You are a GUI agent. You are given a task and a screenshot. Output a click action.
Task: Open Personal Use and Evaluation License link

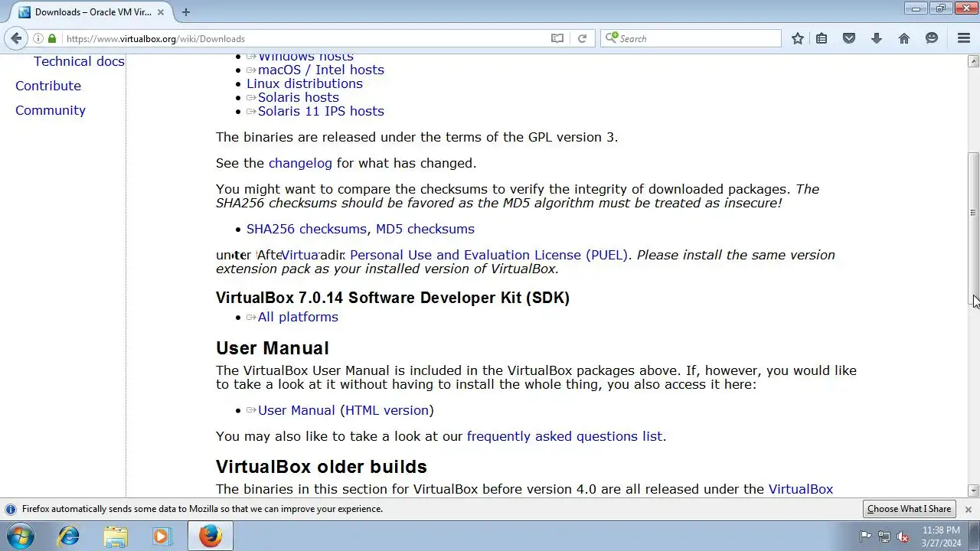pyautogui.click(x=488, y=255)
